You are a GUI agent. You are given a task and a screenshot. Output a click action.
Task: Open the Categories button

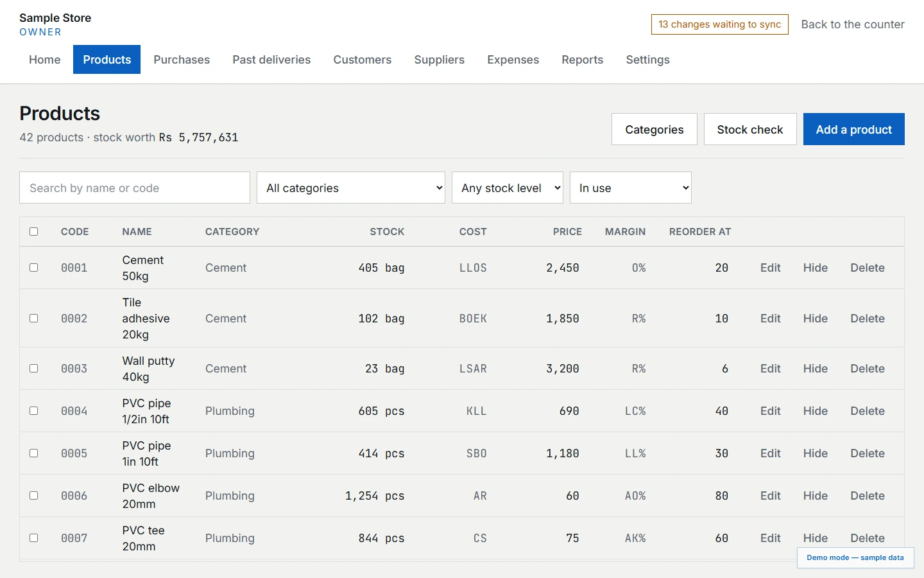pos(654,129)
